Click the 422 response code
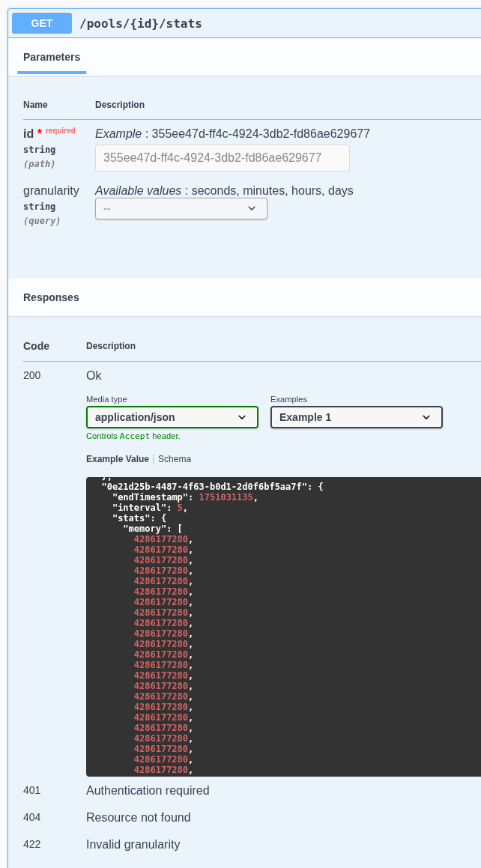Image resolution: width=481 pixels, height=868 pixels. pos(31,845)
